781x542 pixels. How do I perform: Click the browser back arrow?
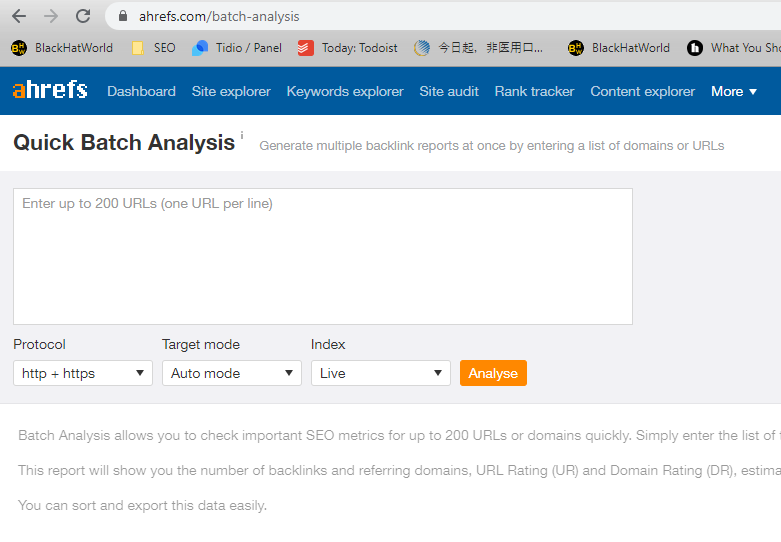(19, 16)
